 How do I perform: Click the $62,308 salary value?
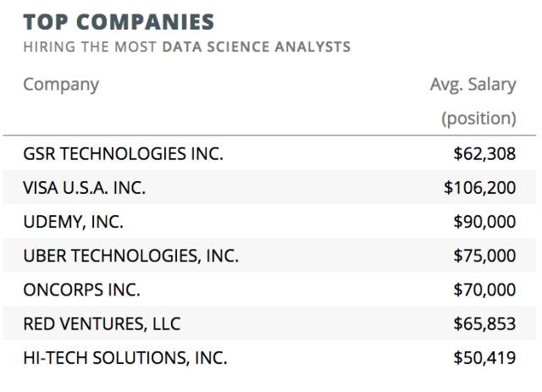pos(484,154)
